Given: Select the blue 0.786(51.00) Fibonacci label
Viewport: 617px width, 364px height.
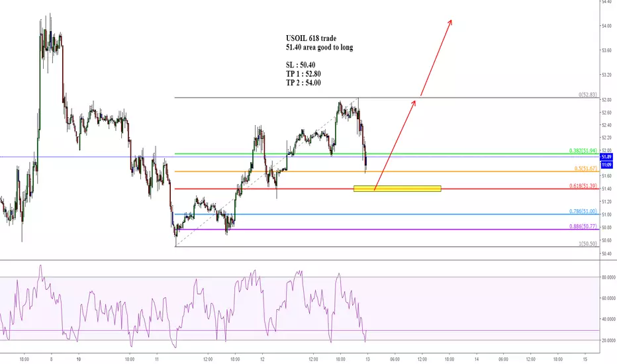Looking at the screenshot, I should (x=583, y=211).
